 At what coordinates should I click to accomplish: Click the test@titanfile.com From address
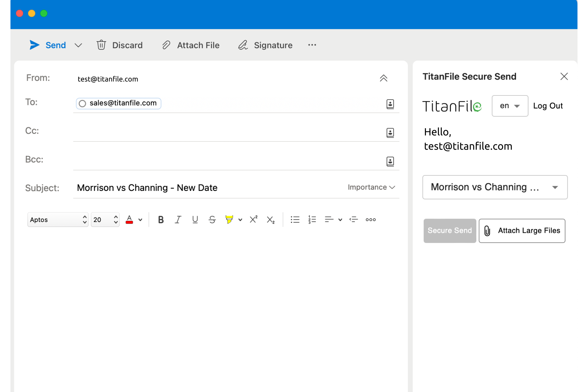[108, 79]
